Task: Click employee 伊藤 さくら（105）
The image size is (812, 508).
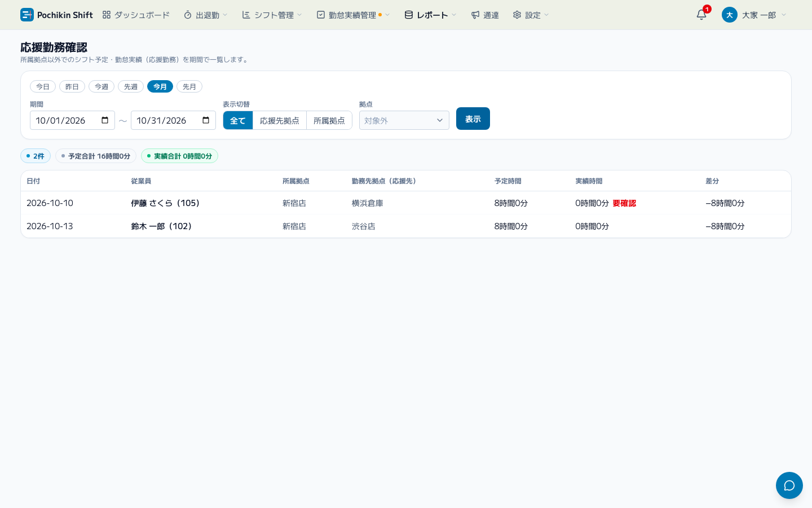Action: click(x=166, y=203)
